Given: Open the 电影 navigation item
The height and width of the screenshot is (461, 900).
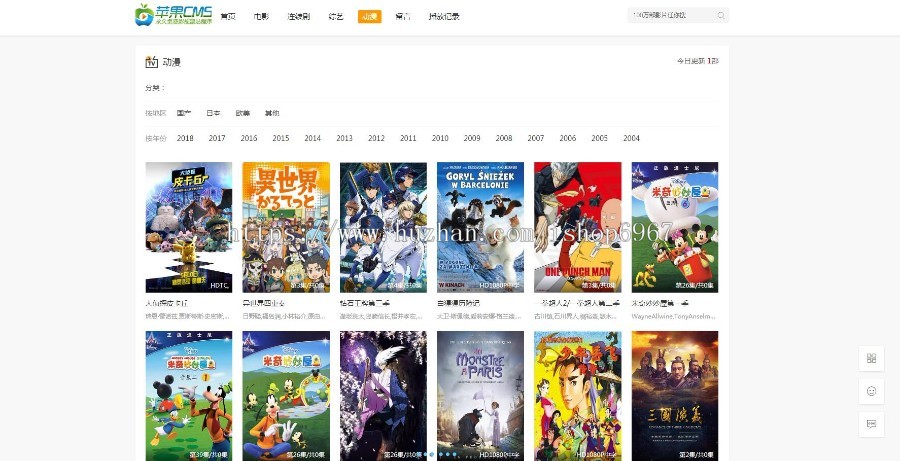Looking at the screenshot, I should [261, 17].
